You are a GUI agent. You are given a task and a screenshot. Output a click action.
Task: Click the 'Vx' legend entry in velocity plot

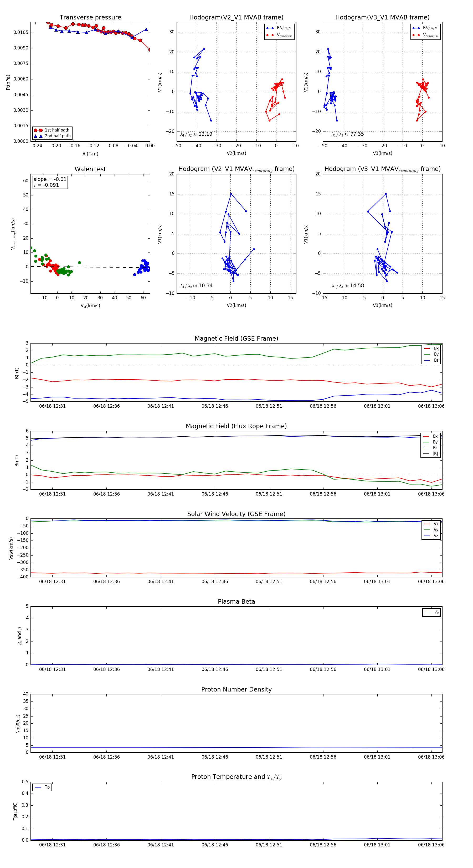point(431,524)
